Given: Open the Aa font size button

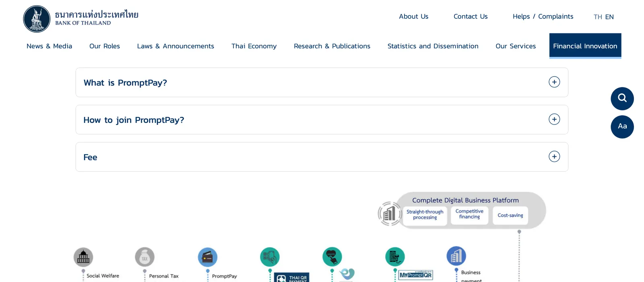Looking at the screenshot, I should coord(622,127).
